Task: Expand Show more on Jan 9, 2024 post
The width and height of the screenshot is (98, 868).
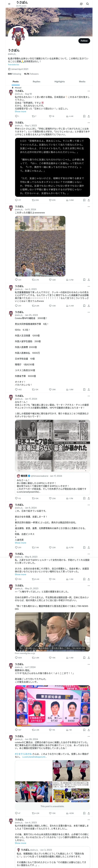Action: (x=20, y=543)
